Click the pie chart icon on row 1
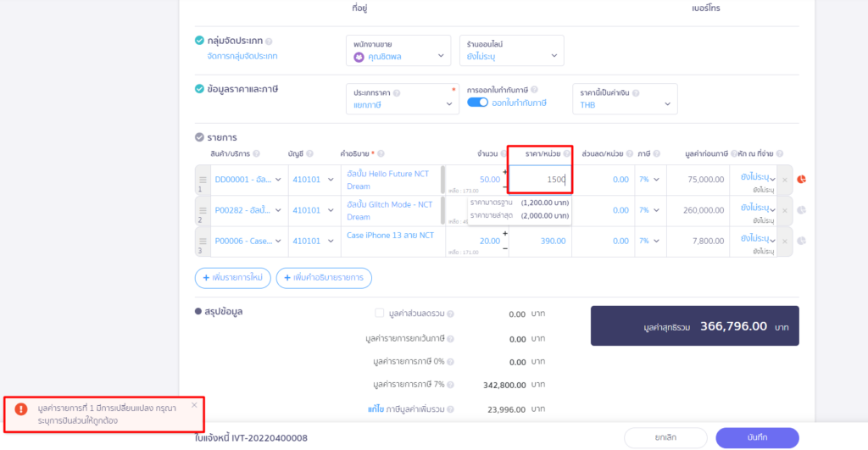 click(801, 180)
